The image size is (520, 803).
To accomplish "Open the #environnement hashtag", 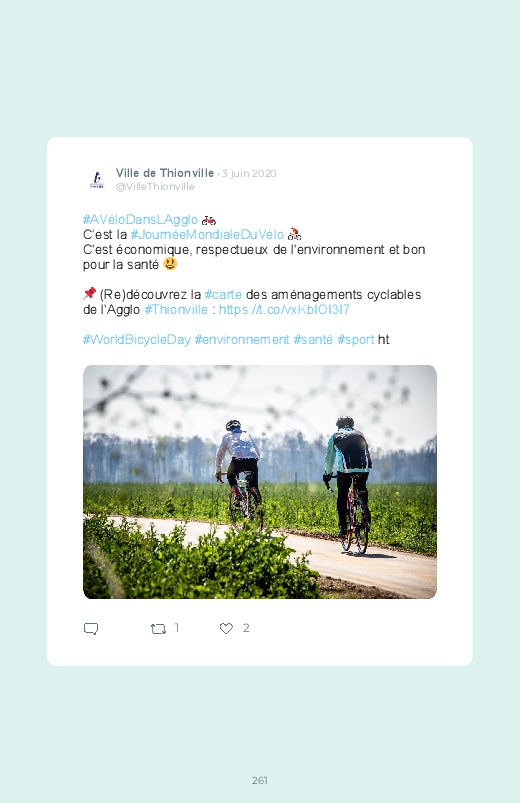I will pos(242,340).
